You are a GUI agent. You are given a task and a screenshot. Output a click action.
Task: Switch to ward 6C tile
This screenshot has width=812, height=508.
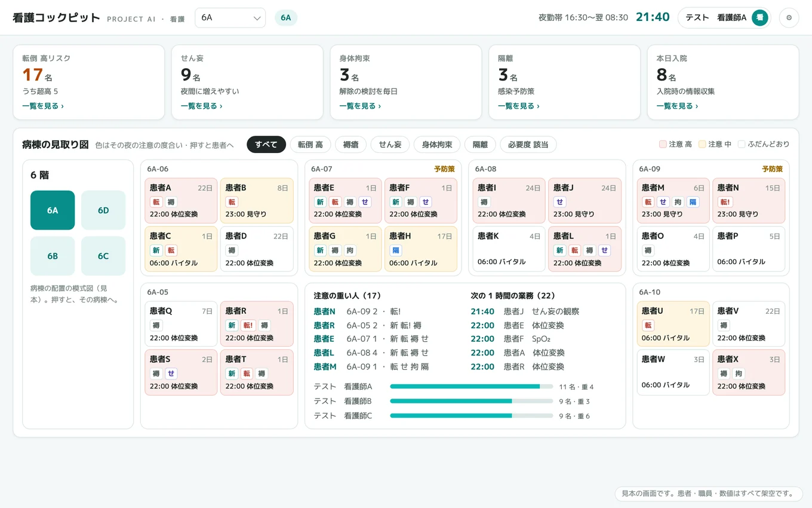(103, 256)
